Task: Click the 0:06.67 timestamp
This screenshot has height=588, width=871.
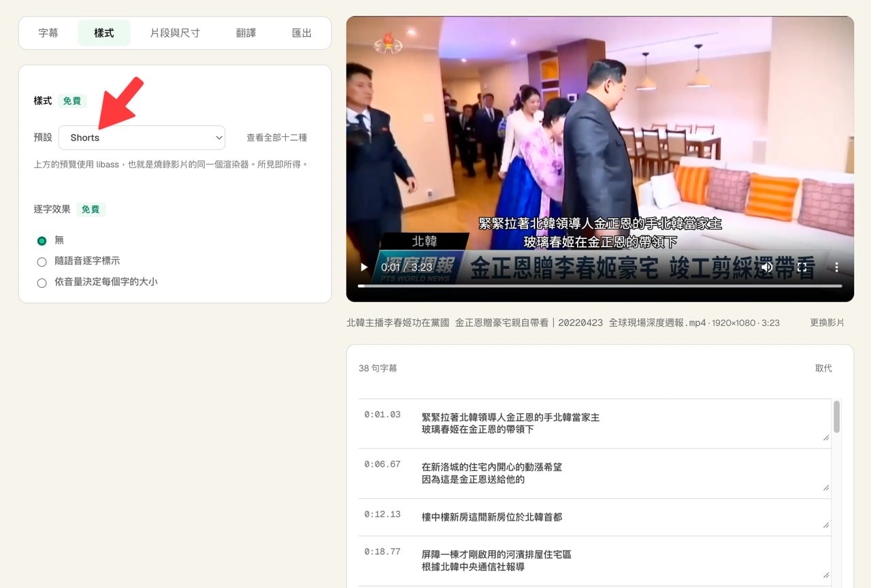Action: click(x=382, y=464)
